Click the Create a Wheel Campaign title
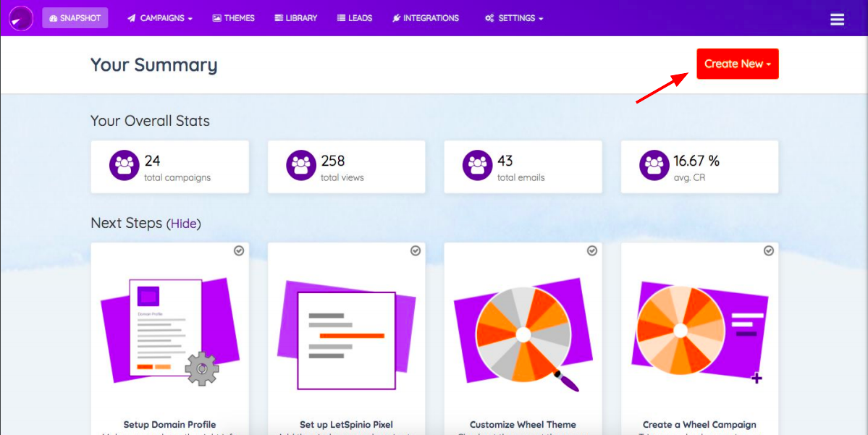The height and width of the screenshot is (435, 868). pos(700,425)
